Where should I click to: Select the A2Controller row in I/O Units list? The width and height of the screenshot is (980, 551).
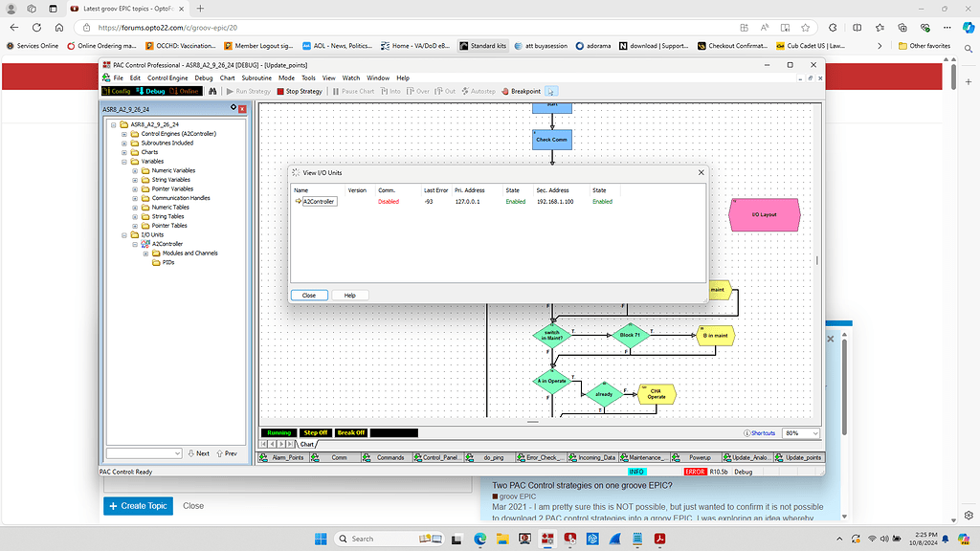(499, 201)
